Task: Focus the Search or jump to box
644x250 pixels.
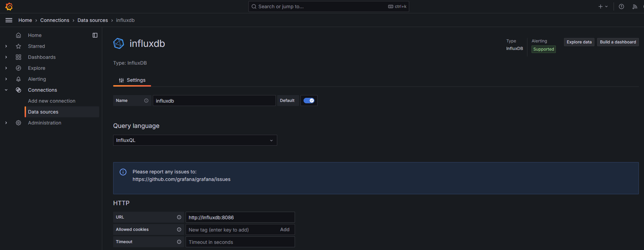Action: (328, 6)
